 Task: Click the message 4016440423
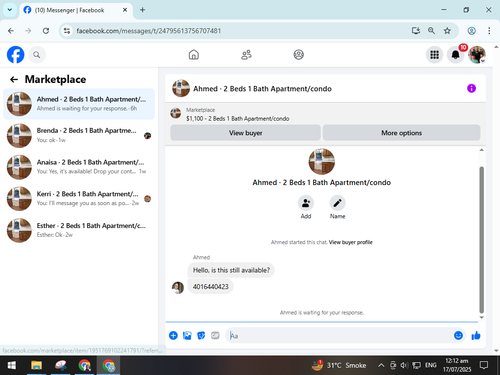211,287
